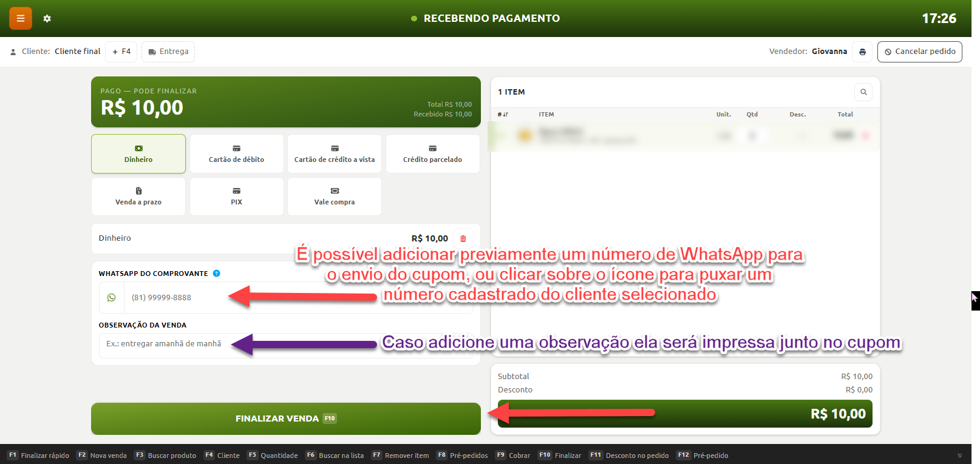Click F4 Cliente shortcut in the bottom bar
The height and width of the screenshot is (464, 980).
point(222,456)
